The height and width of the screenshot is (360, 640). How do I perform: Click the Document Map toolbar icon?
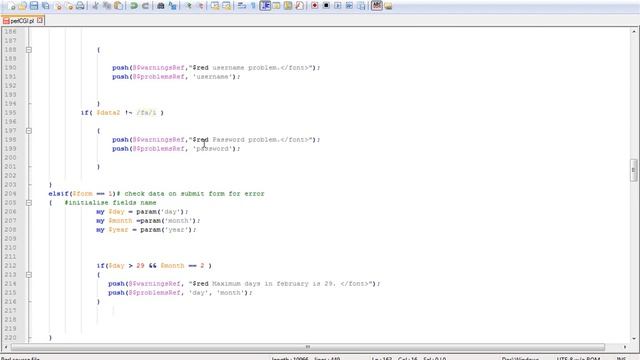point(288,6)
